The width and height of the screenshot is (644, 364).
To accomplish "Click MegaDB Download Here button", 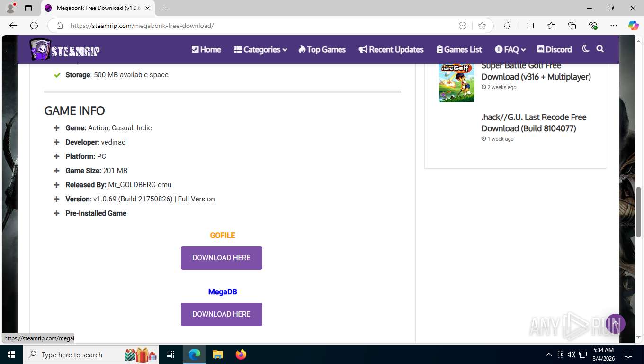I will tap(222, 314).
